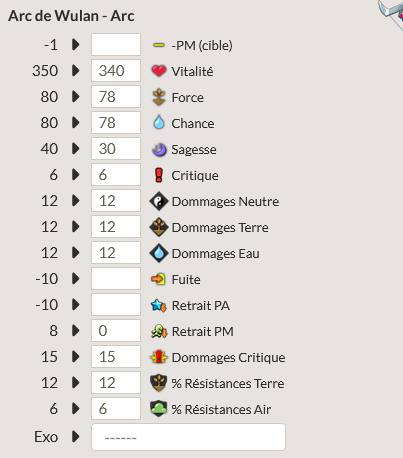Viewport: 403px width, 458px height.
Task: Click the arrow next to Retrait PM value 8
Action: click(x=76, y=330)
